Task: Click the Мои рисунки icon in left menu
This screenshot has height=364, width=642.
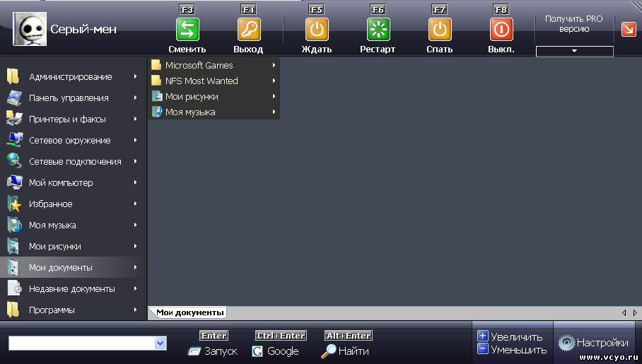Action: tap(13, 246)
